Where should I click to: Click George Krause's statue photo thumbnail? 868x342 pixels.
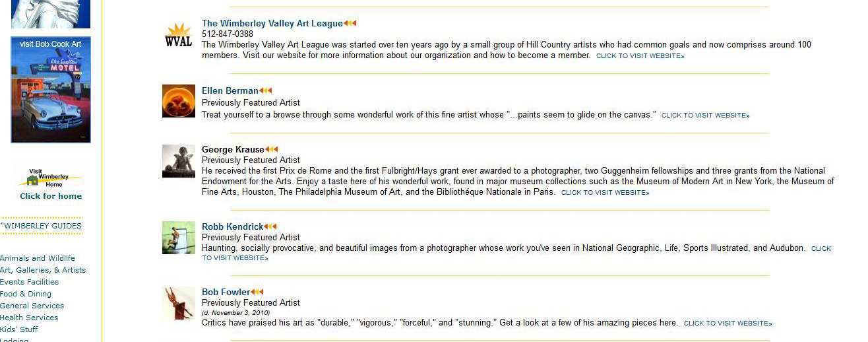[x=179, y=161]
